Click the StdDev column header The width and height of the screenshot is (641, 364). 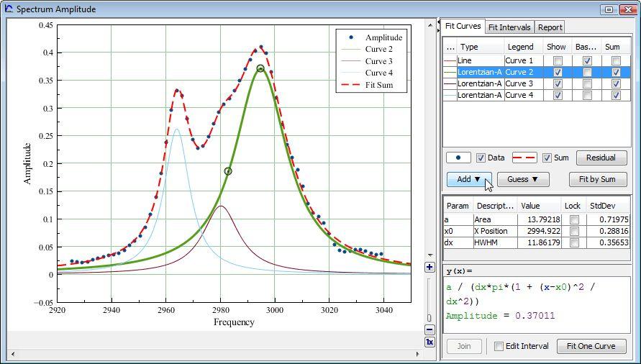pos(609,206)
